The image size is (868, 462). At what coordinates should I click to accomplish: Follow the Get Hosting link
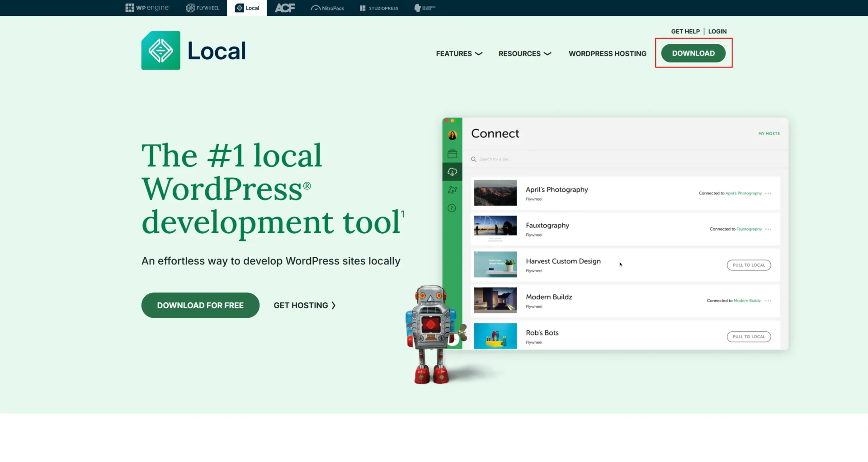304,305
